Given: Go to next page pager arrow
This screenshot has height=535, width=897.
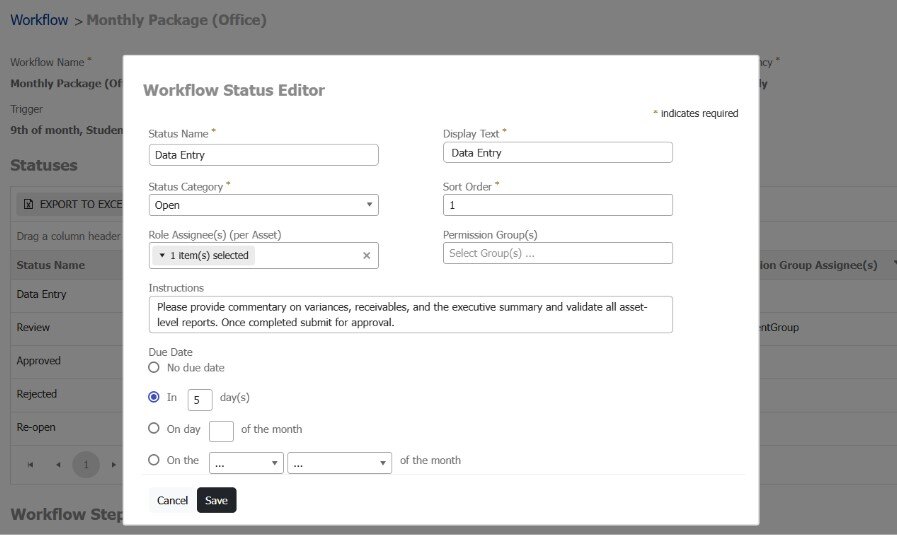Looking at the screenshot, I should tap(114, 465).
